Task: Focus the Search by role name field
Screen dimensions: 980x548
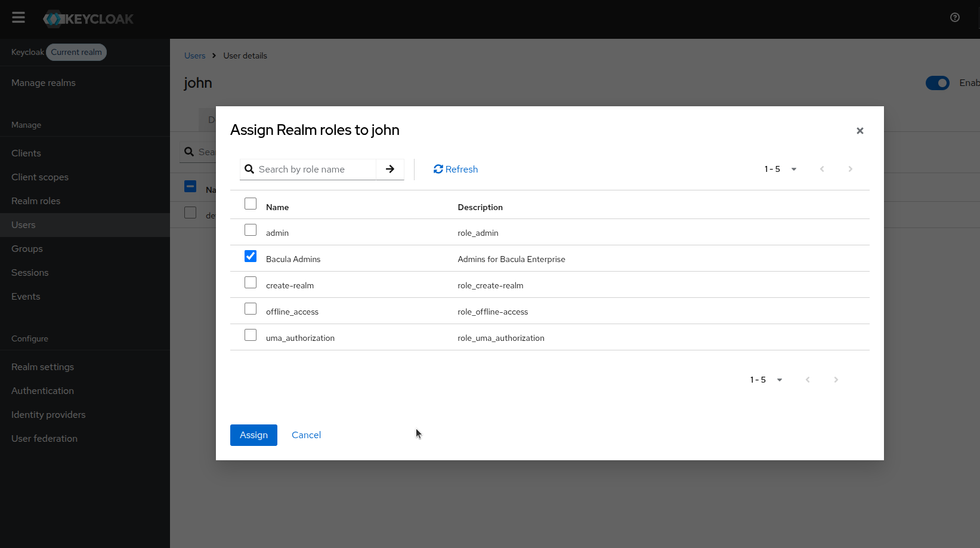Action: (x=315, y=170)
